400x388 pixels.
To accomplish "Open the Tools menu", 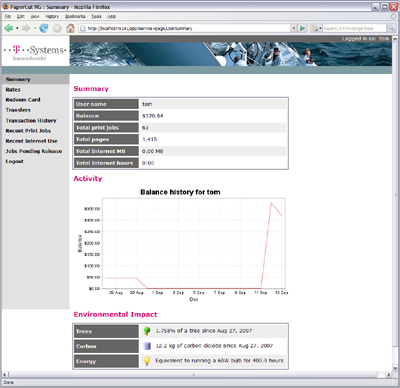I will (x=96, y=16).
